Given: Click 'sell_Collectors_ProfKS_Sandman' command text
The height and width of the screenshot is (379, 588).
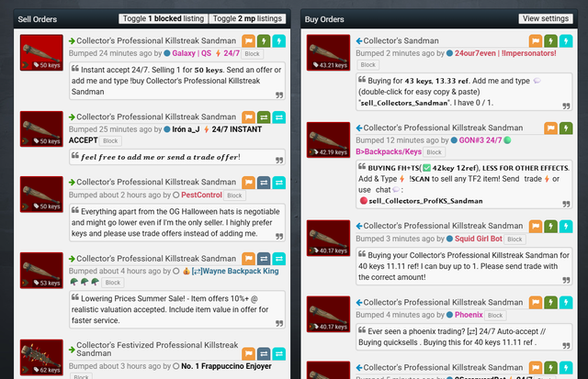Looking at the screenshot, I should (x=425, y=201).
